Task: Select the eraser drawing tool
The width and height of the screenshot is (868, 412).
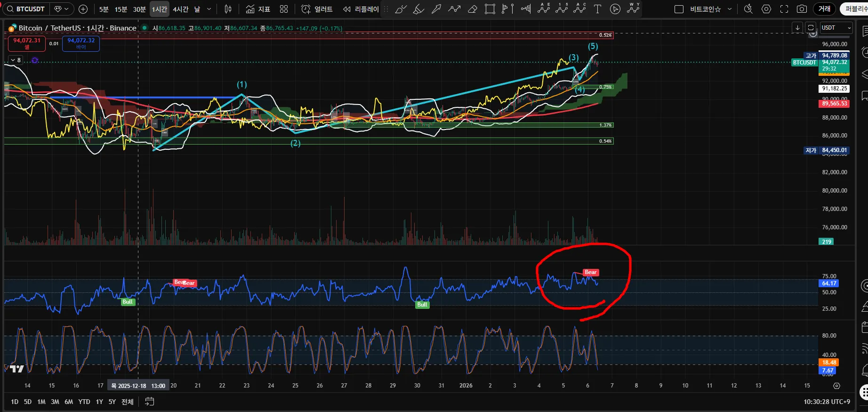Action: pos(472,9)
